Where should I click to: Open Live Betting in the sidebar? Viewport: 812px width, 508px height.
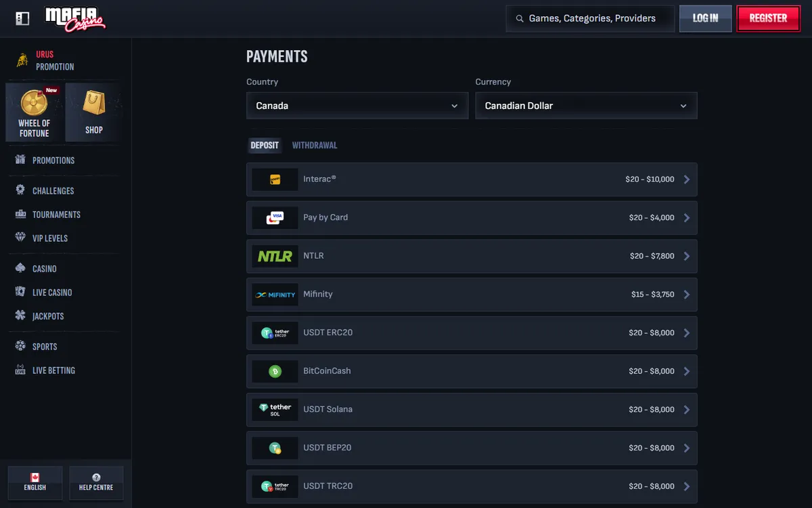pyautogui.click(x=53, y=371)
